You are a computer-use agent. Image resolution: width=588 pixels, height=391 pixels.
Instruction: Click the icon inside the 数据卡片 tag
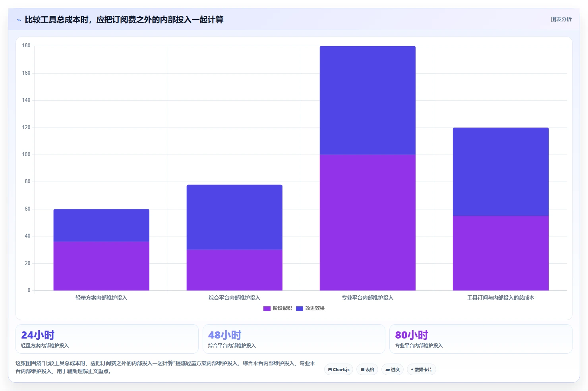click(412, 370)
